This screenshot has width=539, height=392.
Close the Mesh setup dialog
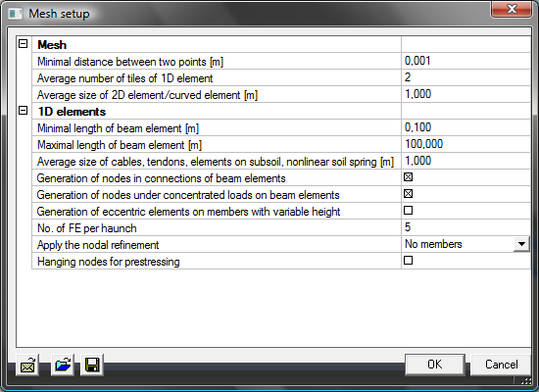(x=512, y=9)
